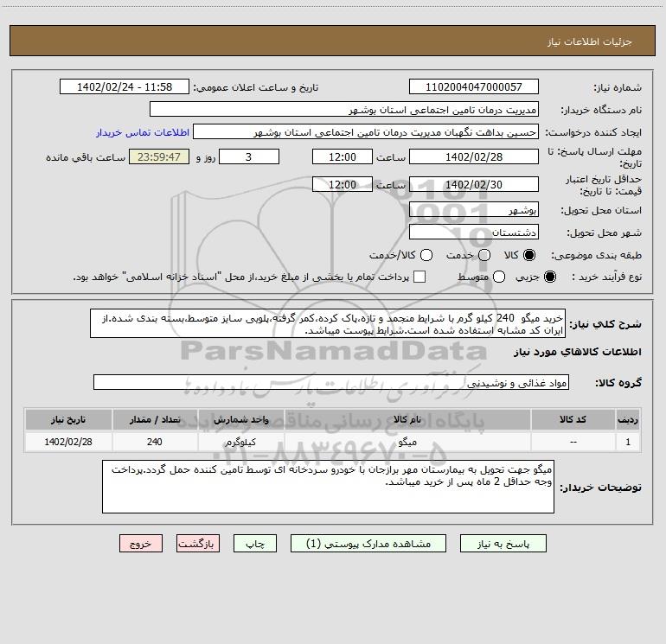Viewport: 666px width, 644px height.
Task: Click the price validity date 1402/02/30 field
Action: coord(474,184)
